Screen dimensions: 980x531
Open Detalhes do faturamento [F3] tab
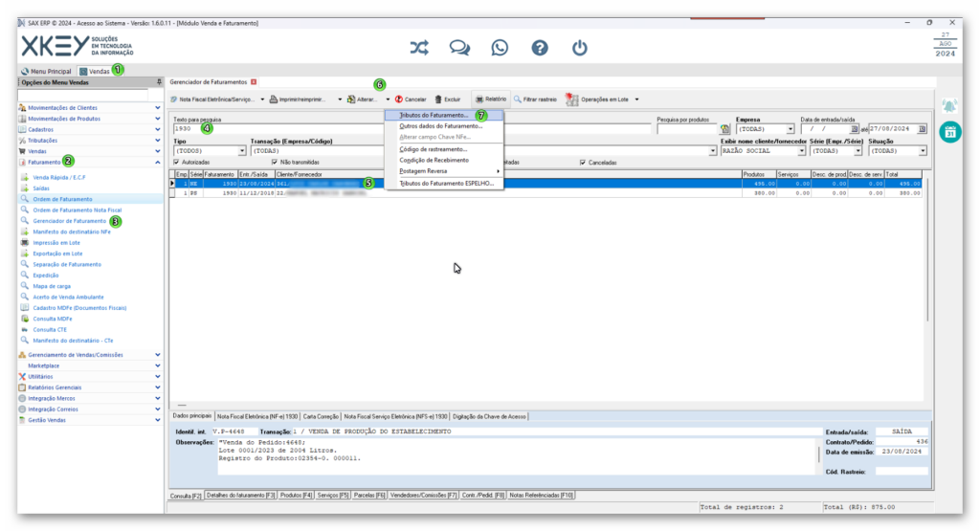click(240, 496)
